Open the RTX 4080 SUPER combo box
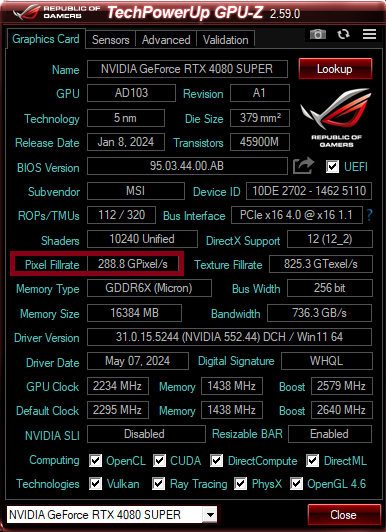Screen dimensions: 386x532 click(112, 515)
